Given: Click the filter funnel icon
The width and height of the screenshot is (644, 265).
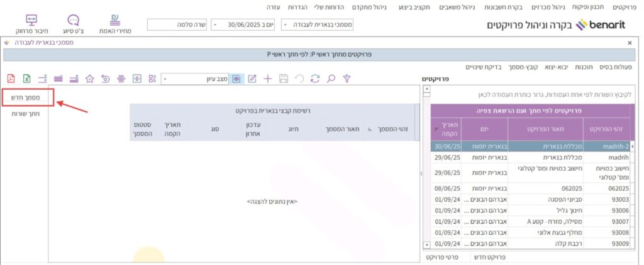Looking at the screenshot, I should [346, 79].
